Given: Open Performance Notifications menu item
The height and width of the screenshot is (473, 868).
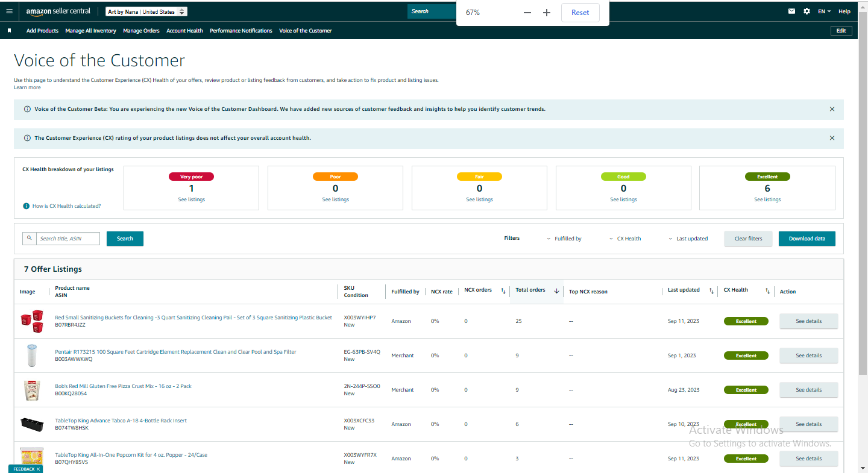Looking at the screenshot, I should click(241, 31).
